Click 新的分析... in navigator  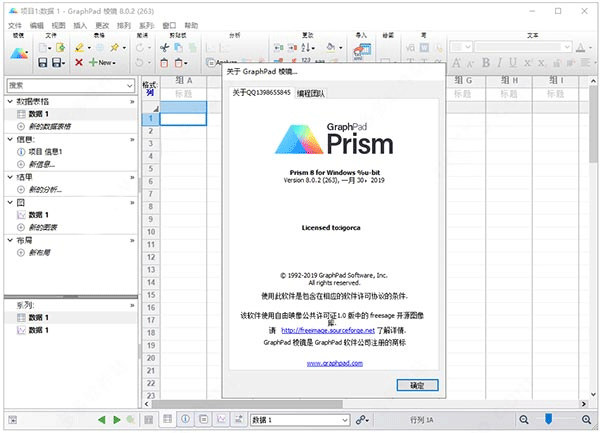(x=45, y=189)
